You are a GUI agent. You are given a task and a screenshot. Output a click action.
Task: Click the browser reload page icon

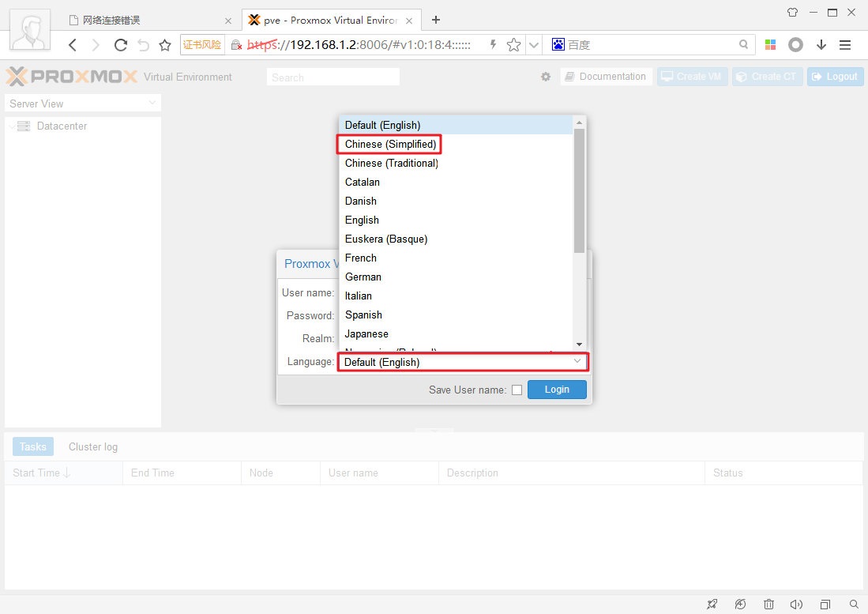(x=121, y=45)
